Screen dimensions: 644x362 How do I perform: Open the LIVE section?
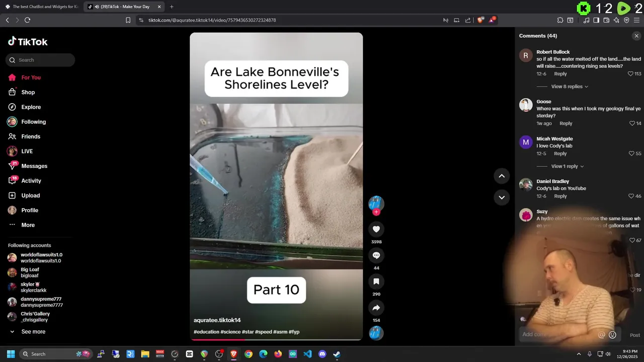(20, 151)
